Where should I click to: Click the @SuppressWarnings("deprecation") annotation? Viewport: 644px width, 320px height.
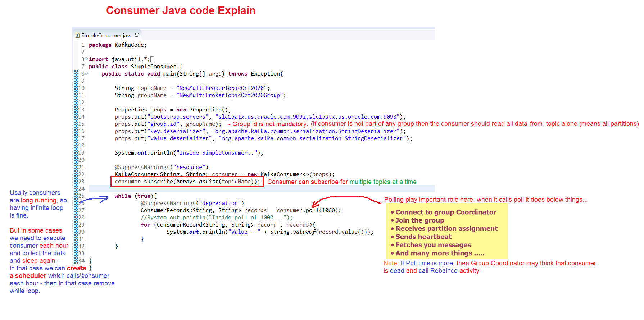click(192, 203)
